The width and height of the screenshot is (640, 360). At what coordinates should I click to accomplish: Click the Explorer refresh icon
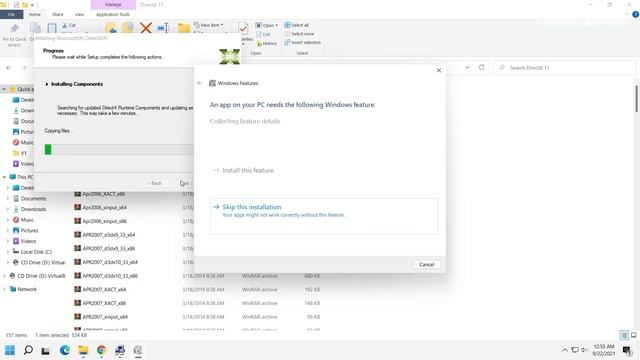[482, 67]
